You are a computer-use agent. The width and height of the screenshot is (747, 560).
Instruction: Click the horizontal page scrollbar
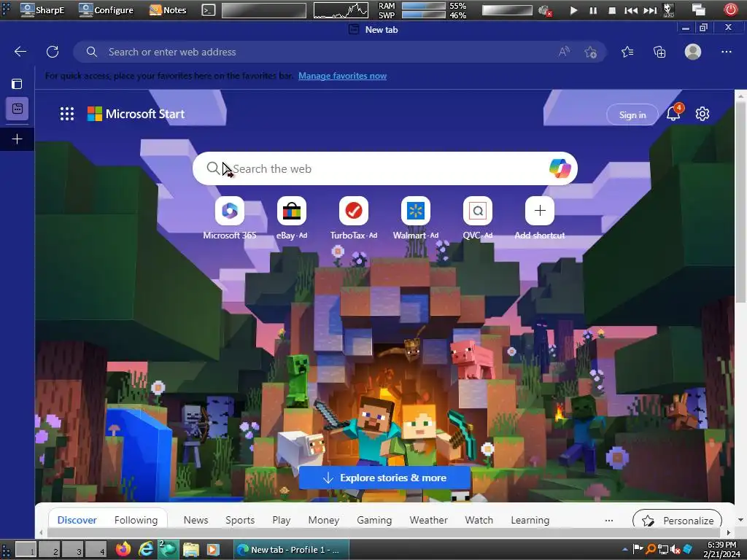click(384, 532)
